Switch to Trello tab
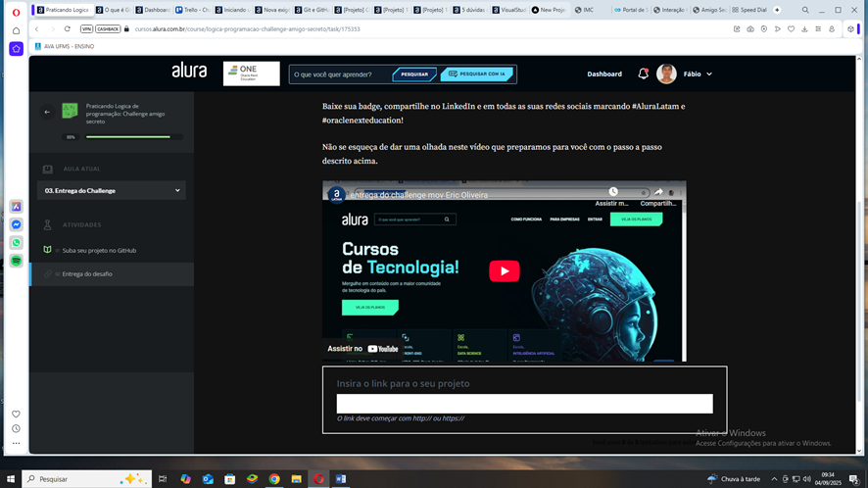The height and width of the screenshot is (488, 868). click(192, 10)
